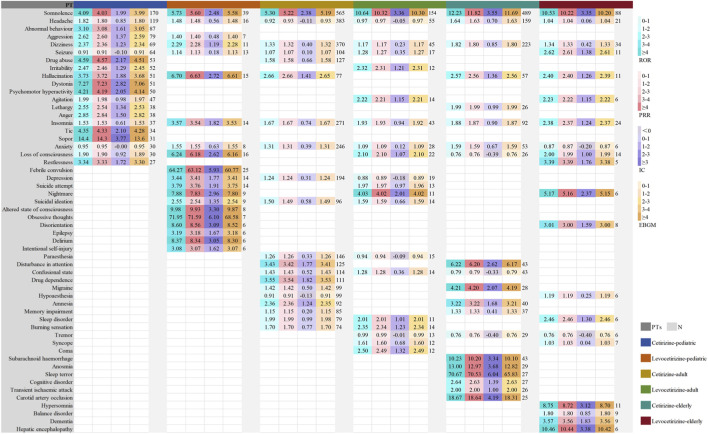The image size is (708, 434).
Task: Click the green Levocetirizine-adult legend swatch
Action: 645,390
